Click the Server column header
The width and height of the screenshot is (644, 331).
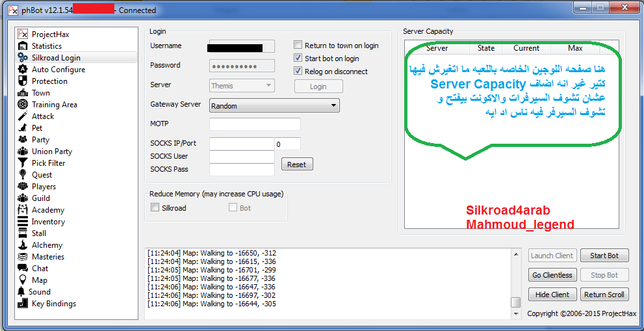click(437, 48)
